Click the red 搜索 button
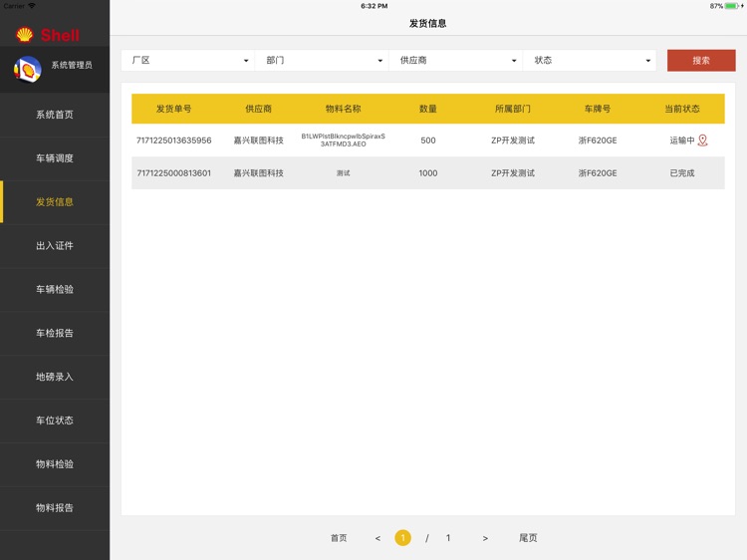The height and width of the screenshot is (560, 747). click(701, 61)
